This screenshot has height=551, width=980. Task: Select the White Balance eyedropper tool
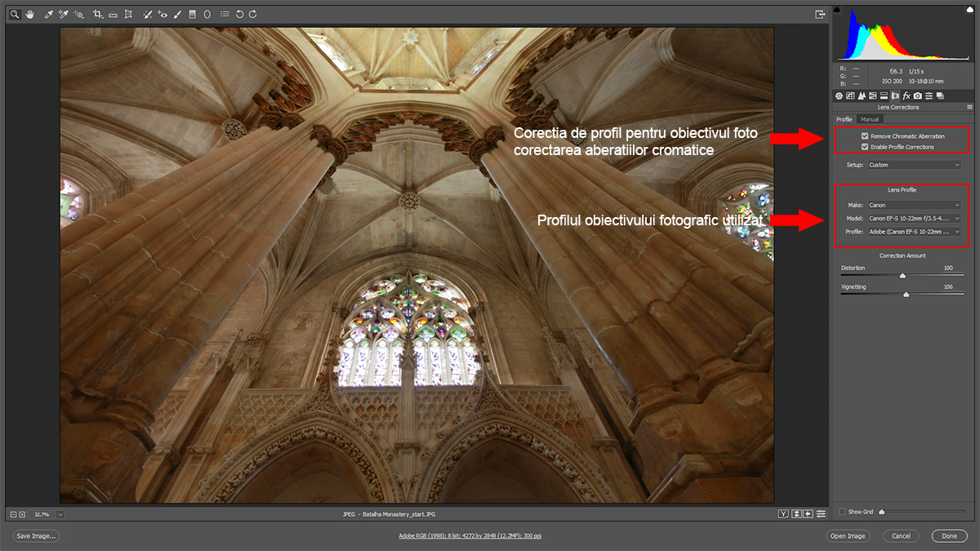[48, 14]
